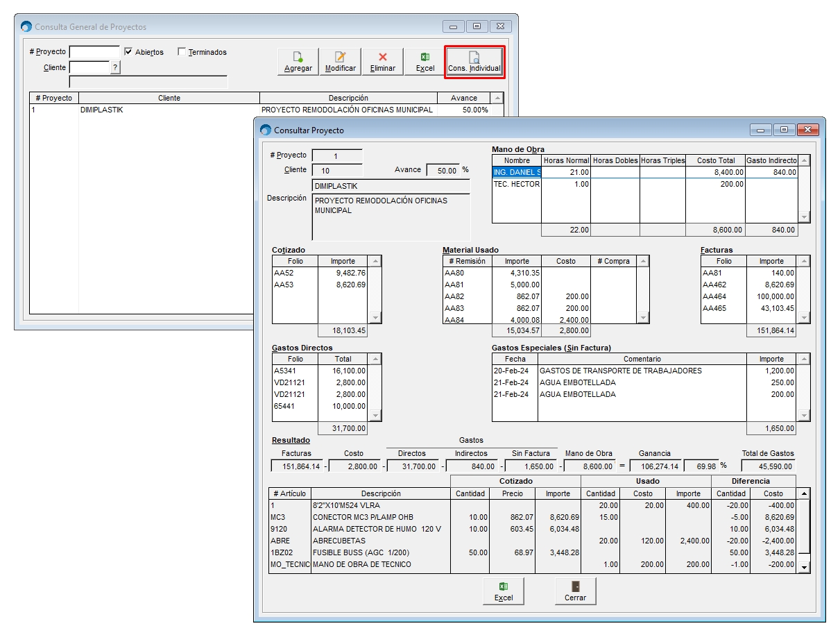Open Cons. Individual project view
Image resolution: width=840 pixels, height=626 pixels.
(x=474, y=62)
